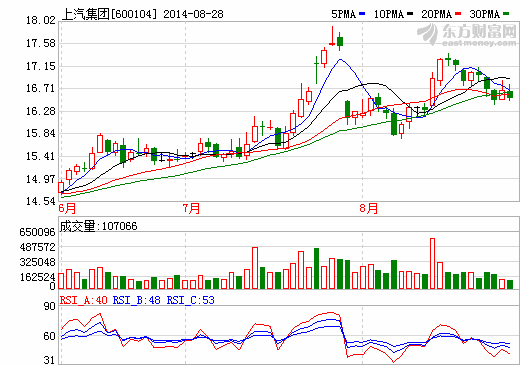The width and height of the screenshot is (520, 365).
Task: Click the RSI_C:53 indicator label
Action: [x=190, y=300]
